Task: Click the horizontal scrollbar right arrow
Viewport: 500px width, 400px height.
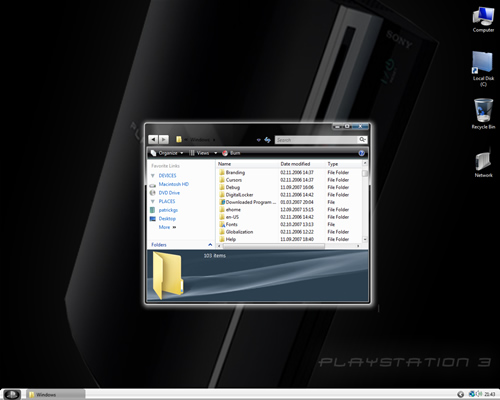Action: click(358, 246)
